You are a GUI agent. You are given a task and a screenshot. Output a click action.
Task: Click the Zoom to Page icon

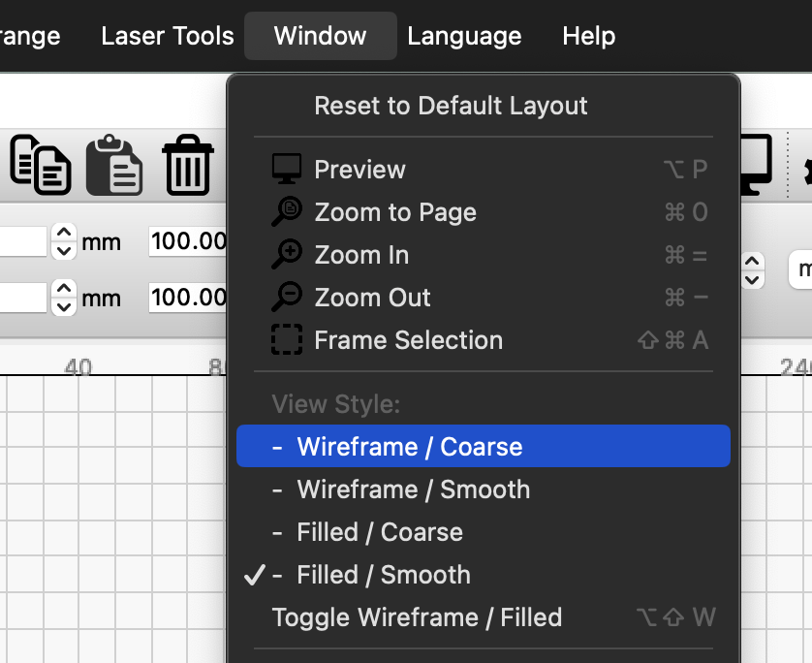point(287,211)
